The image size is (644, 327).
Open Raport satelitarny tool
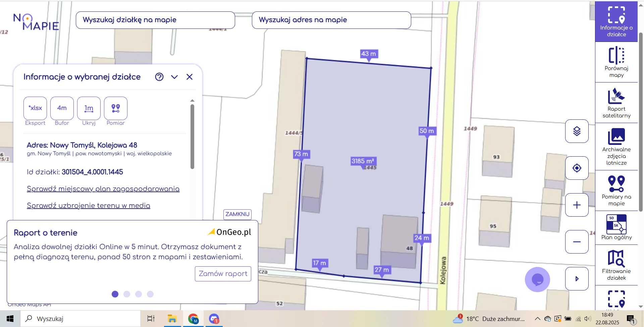coord(616,103)
